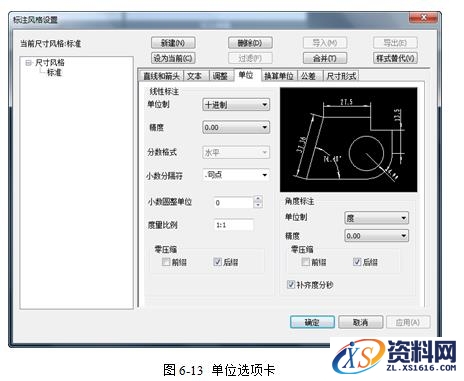
Task: Collapse the 尺寸风格 tree node
Action: (29, 62)
